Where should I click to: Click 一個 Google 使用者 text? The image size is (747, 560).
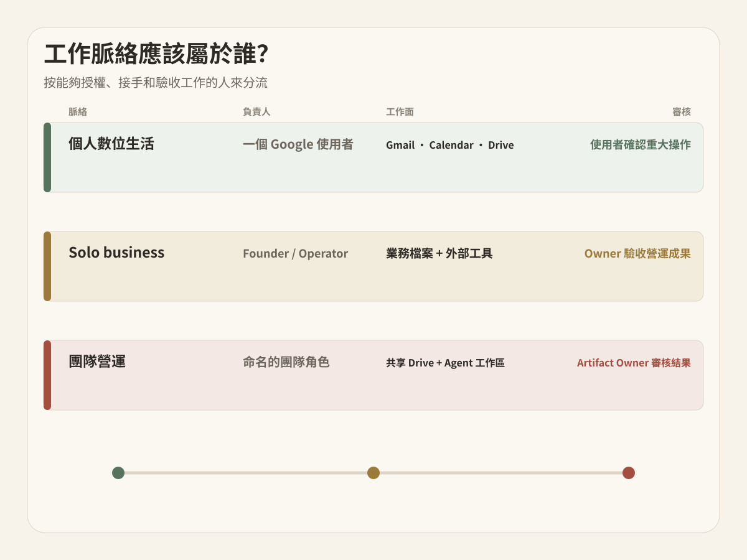[298, 144]
